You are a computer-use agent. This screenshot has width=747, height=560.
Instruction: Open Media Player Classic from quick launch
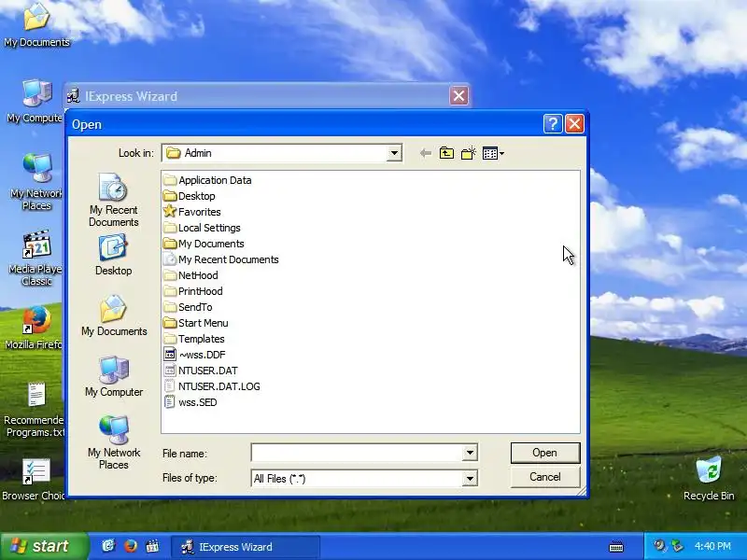(152, 546)
